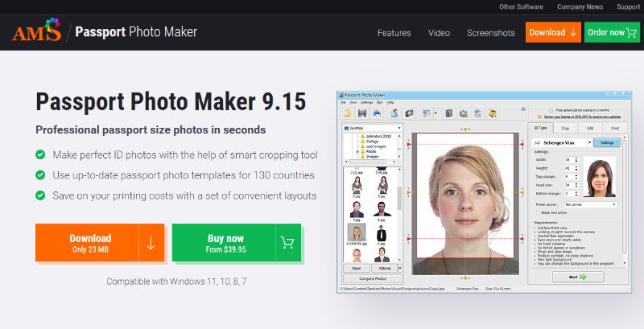This screenshot has width=644, height=329.
Task: Click the green top crop marker arrow
Action: pos(465,130)
